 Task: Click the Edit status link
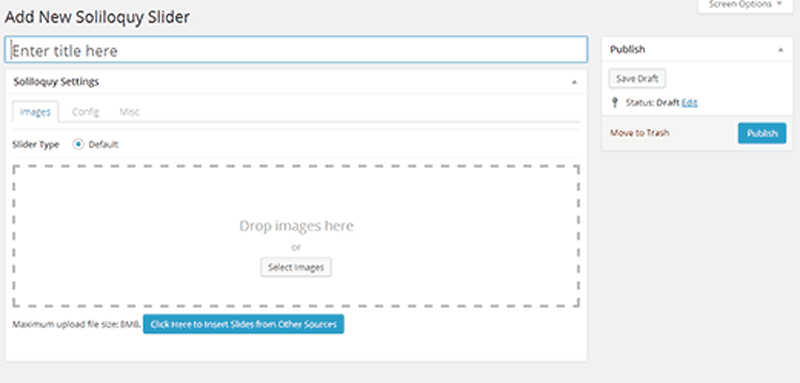(x=689, y=103)
